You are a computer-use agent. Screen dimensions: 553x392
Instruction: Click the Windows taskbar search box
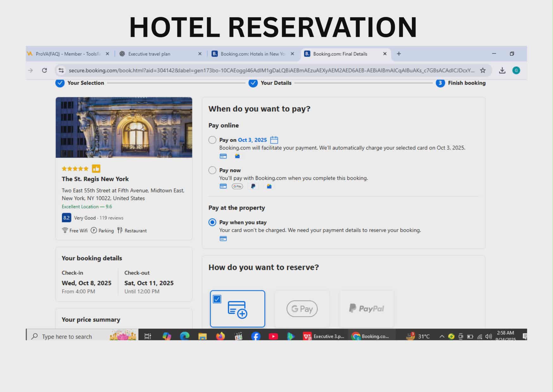point(73,336)
